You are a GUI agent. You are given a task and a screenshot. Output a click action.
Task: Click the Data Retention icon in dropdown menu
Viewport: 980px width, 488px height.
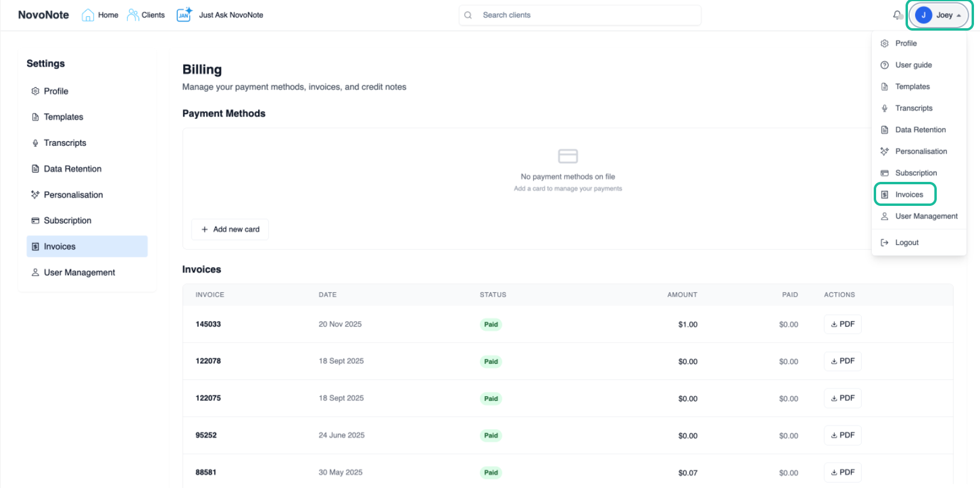click(885, 130)
